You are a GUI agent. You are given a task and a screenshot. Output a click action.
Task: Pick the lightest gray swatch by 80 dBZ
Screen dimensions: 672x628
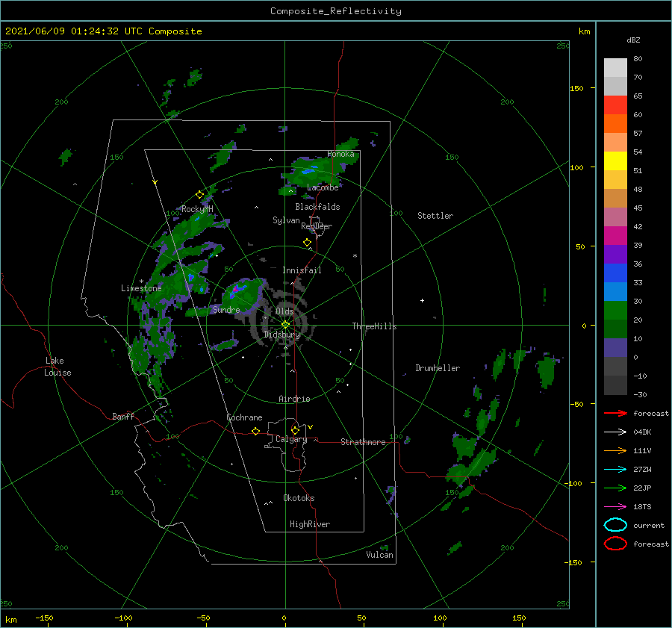tap(615, 67)
